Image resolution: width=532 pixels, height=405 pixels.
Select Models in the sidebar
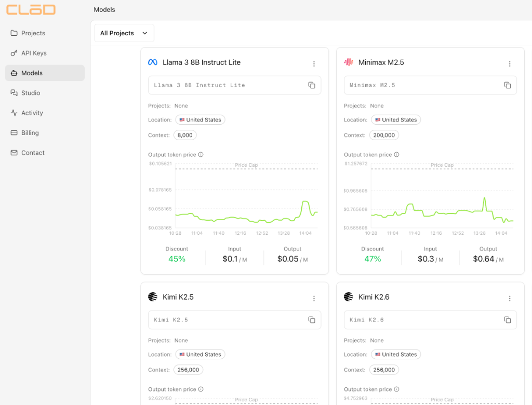click(45, 73)
